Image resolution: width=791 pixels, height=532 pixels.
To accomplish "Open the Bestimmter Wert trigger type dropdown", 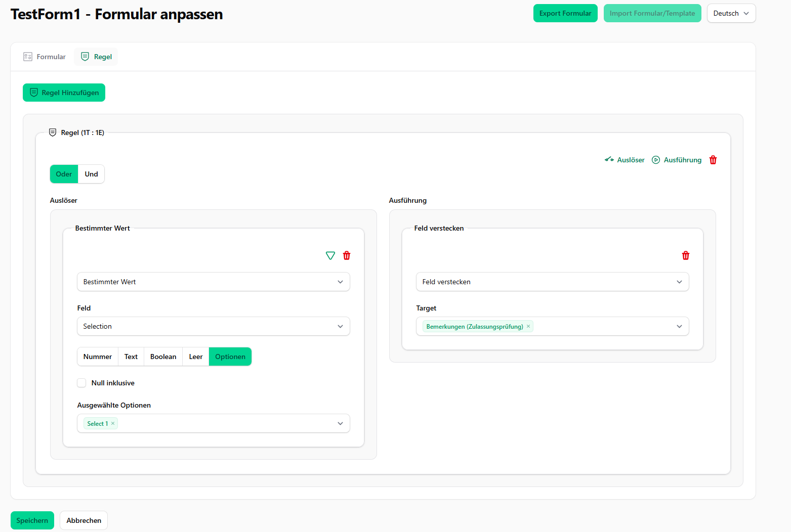I will [x=213, y=282].
